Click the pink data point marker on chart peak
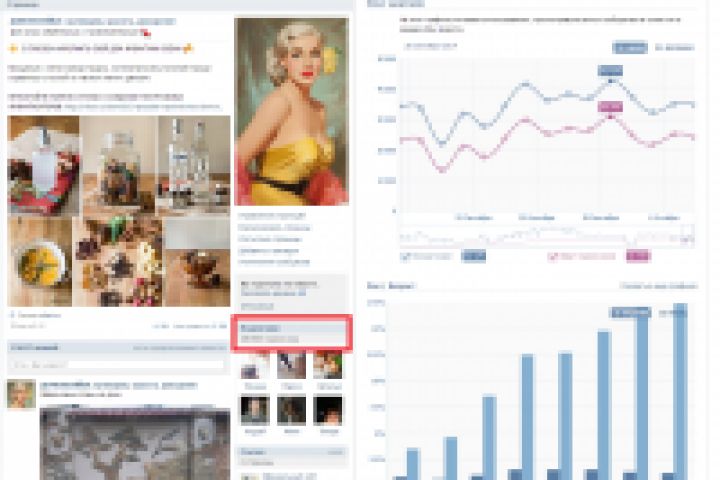The image size is (720, 480). (x=610, y=117)
